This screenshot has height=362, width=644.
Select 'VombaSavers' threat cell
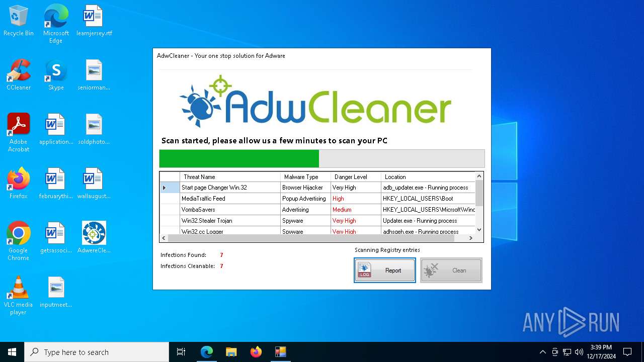pos(230,210)
